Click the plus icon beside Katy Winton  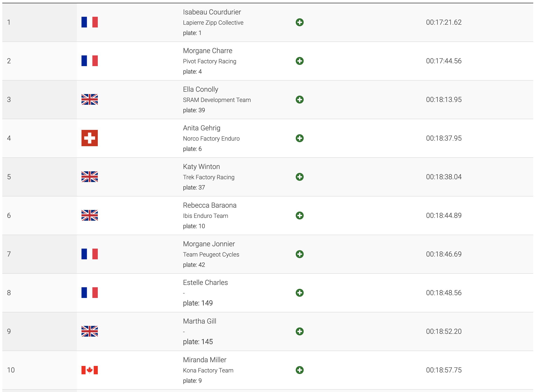coord(300,177)
